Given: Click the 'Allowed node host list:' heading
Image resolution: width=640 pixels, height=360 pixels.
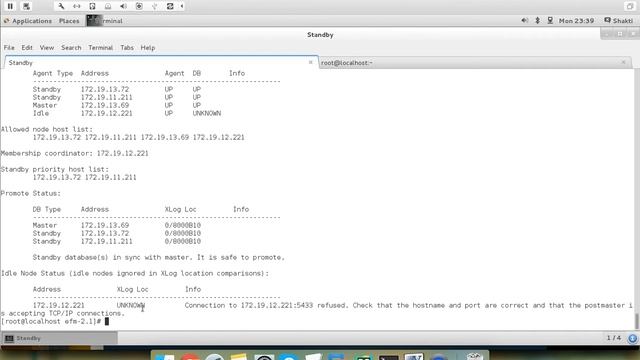Looking at the screenshot, I should [x=47, y=129].
